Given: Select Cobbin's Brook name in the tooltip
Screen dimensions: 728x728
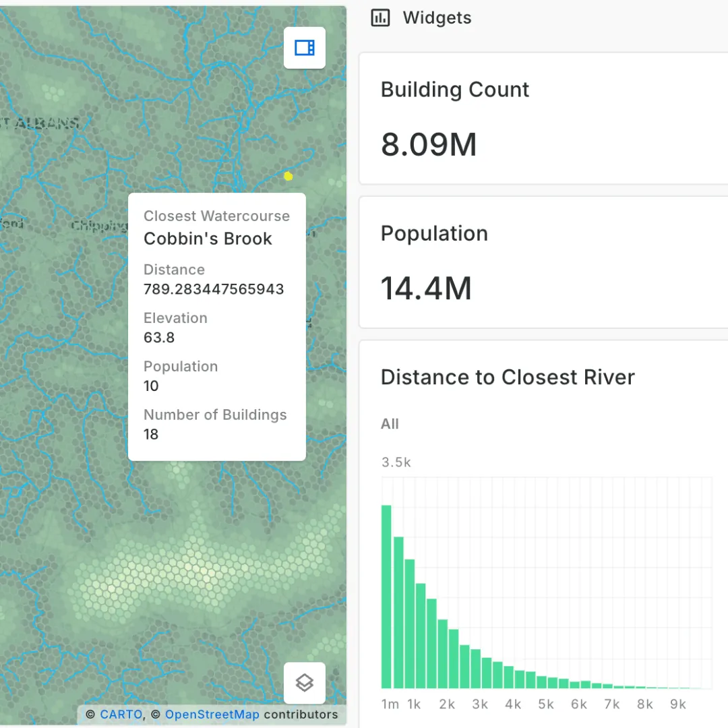Looking at the screenshot, I should [x=208, y=239].
